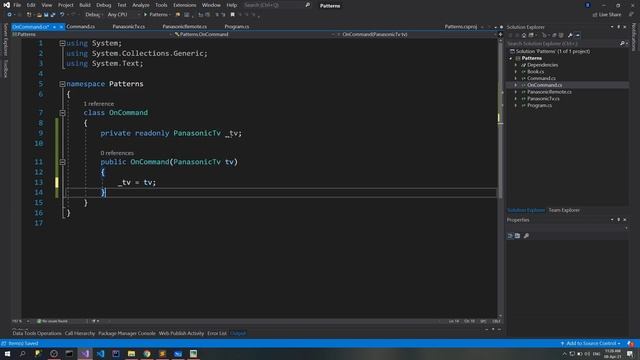Open Chrome from the taskbar

[x=147, y=353]
